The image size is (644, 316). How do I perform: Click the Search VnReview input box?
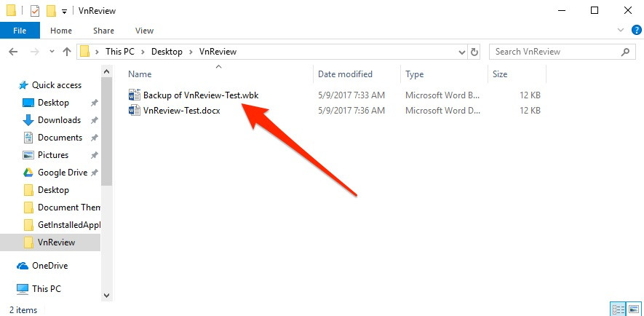[x=562, y=52]
